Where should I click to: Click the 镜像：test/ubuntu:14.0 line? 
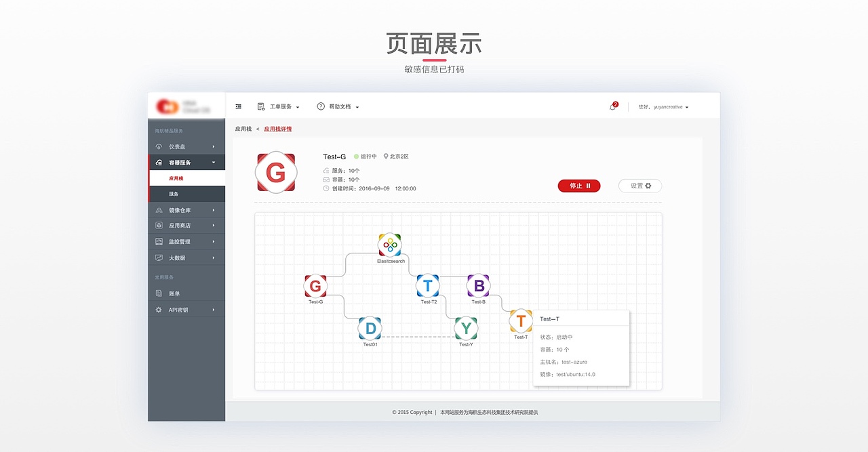pos(568,374)
